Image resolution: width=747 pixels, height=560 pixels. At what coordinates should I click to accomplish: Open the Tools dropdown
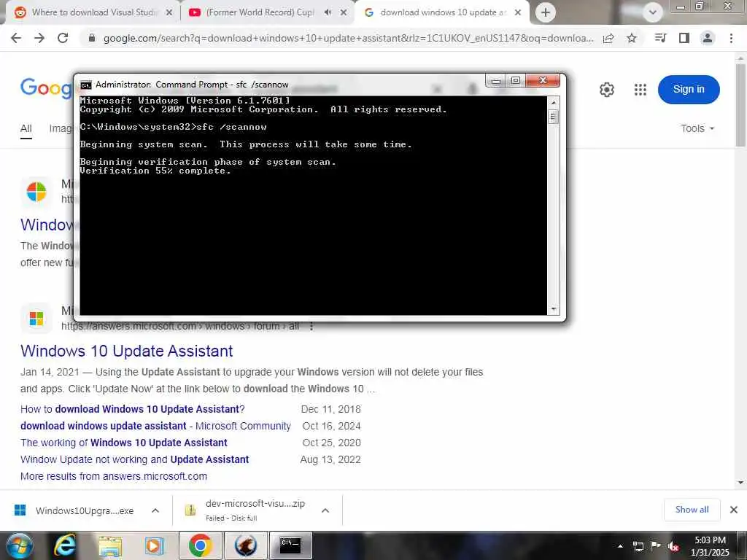point(697,128)
